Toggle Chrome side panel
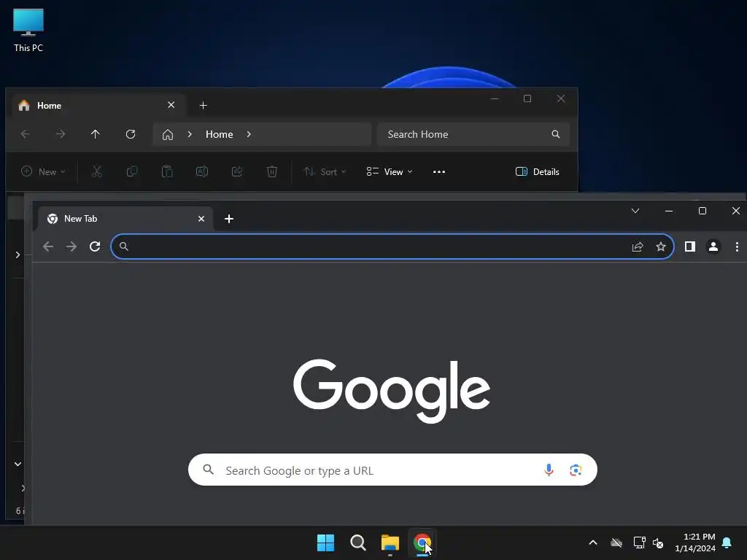Viewport: 747px width, 560px height. pyautogui.click(x=690, y=246)
